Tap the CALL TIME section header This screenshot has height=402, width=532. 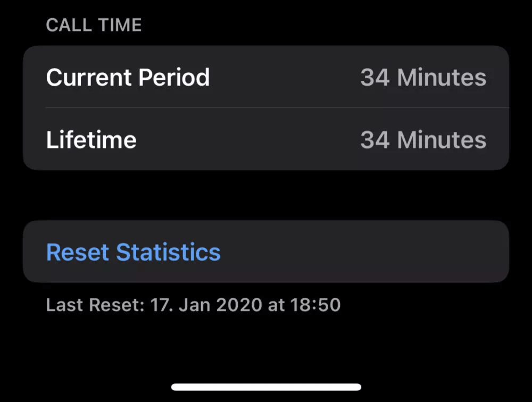tap(94, 24)
